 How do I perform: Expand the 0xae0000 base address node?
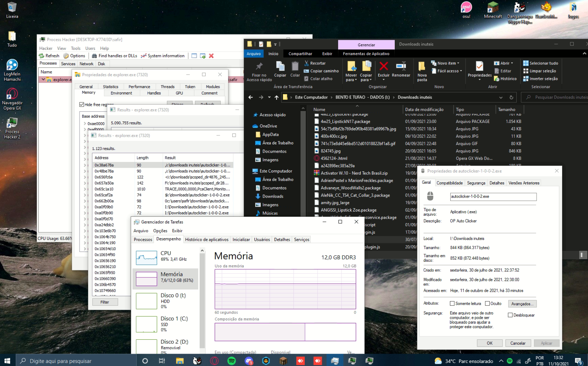(85, 123)
